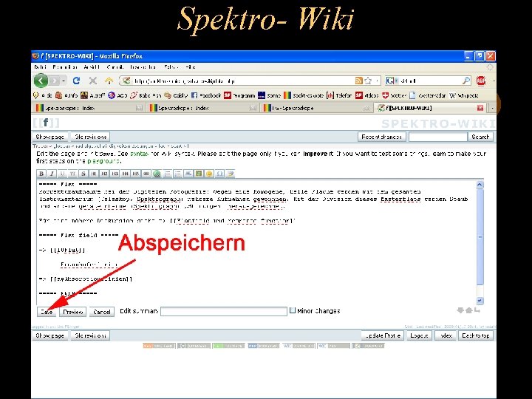Toggle bold formatting in wiki editor

41,174
